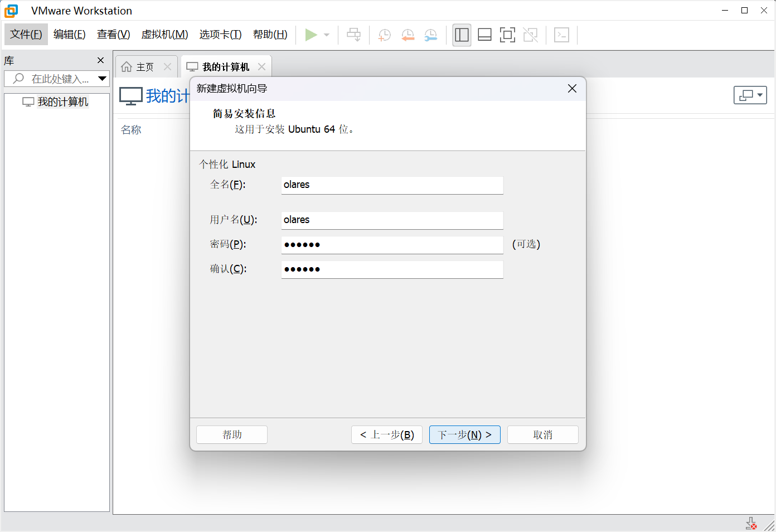Close the 主页 tab
Viewport: 776px width, 532px height.
(167, 67)
